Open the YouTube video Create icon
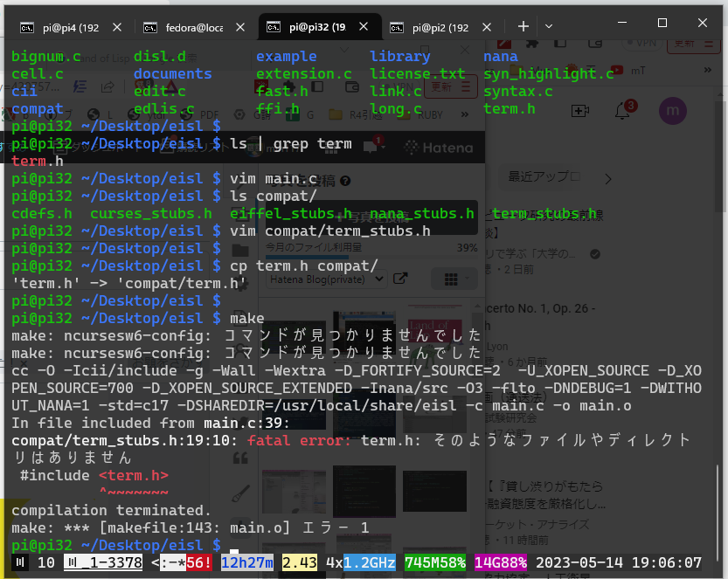 [x=579, y=111]
